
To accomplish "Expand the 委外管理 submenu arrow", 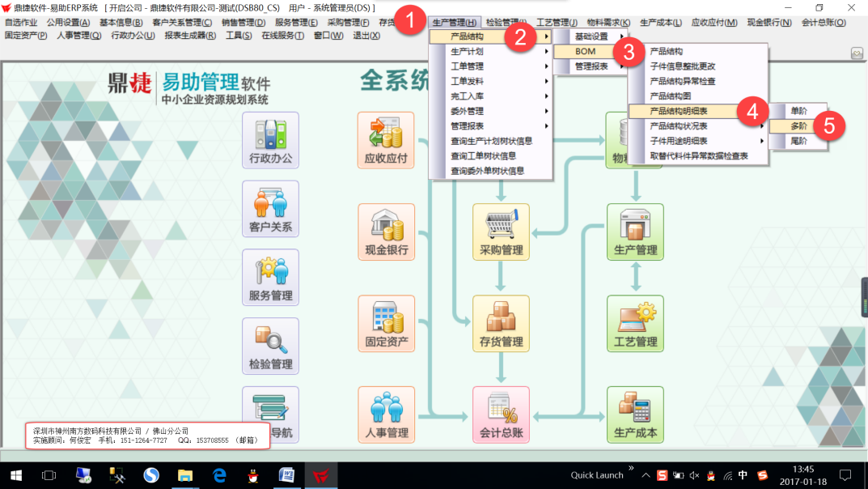I will [x=546, y=111].
